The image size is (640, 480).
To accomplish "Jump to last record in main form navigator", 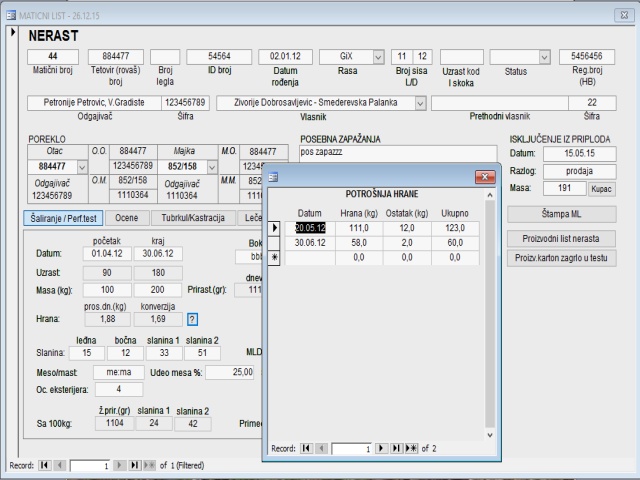I will tap(134, 466).
